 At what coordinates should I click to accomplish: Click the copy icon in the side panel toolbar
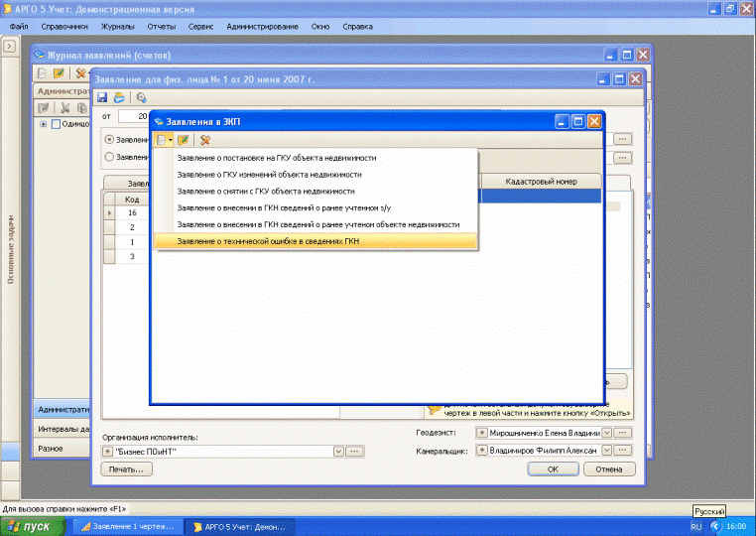click(x=82, y=108)
